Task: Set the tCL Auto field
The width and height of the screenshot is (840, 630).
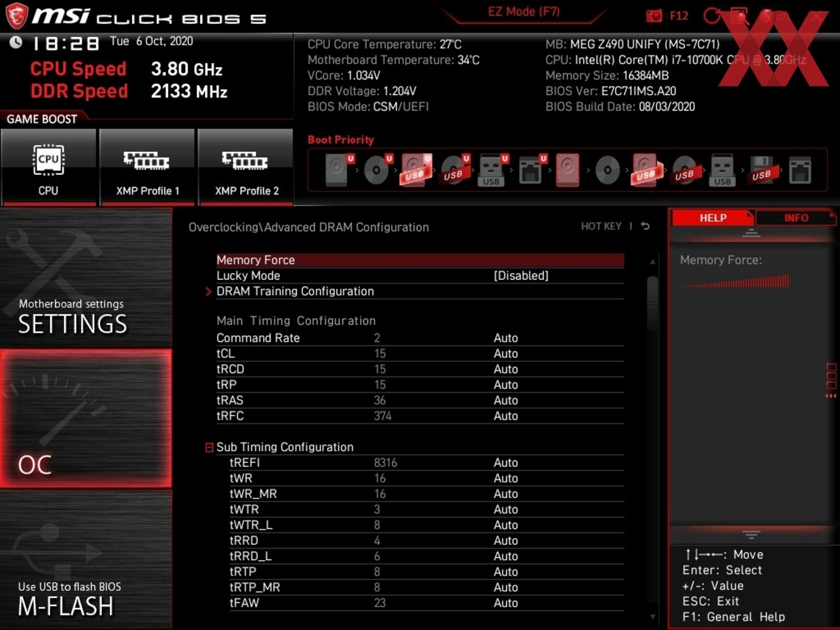Action: pos(506,353)
